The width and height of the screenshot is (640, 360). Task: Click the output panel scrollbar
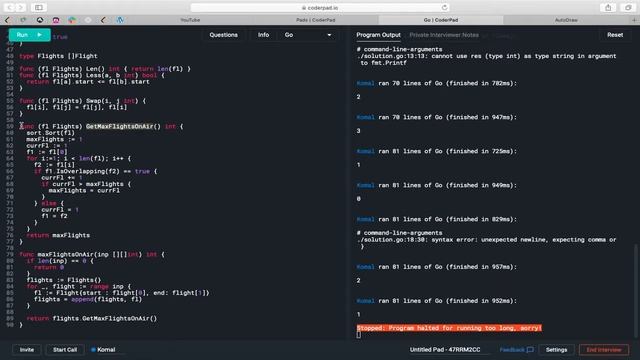pyautogui.click(x=635, y=290)
